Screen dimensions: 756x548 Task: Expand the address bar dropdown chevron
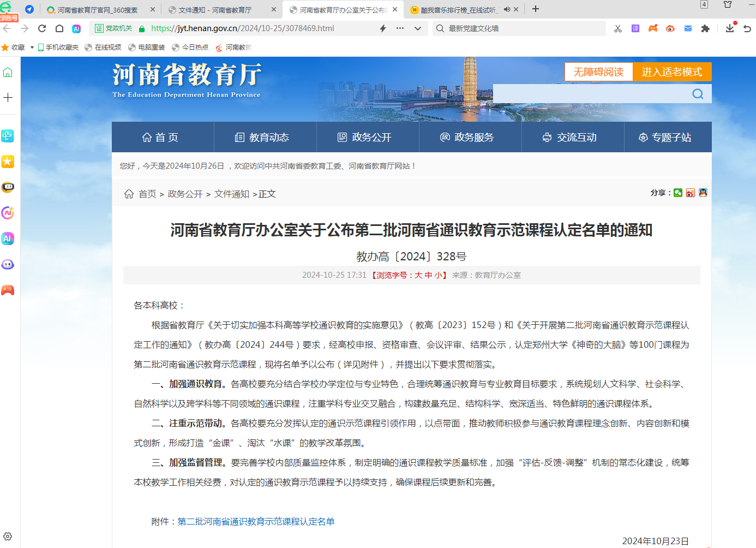point(418,28)
